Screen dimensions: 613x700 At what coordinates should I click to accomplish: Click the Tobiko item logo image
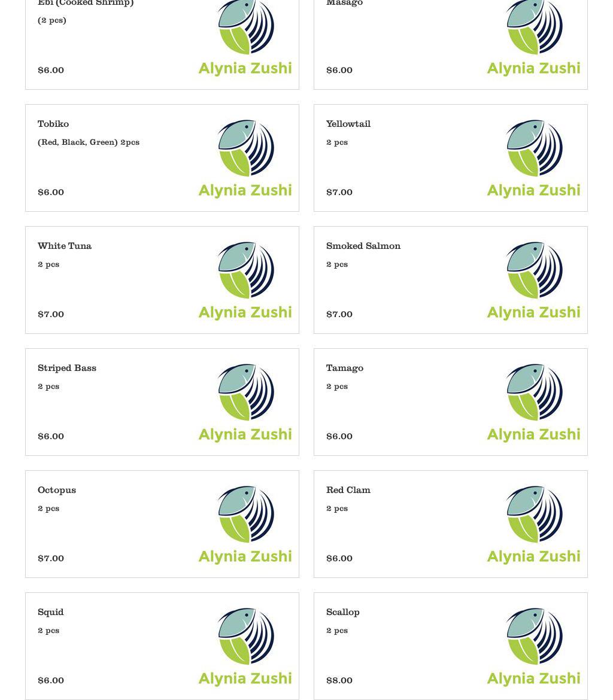(x=245, y=158)
